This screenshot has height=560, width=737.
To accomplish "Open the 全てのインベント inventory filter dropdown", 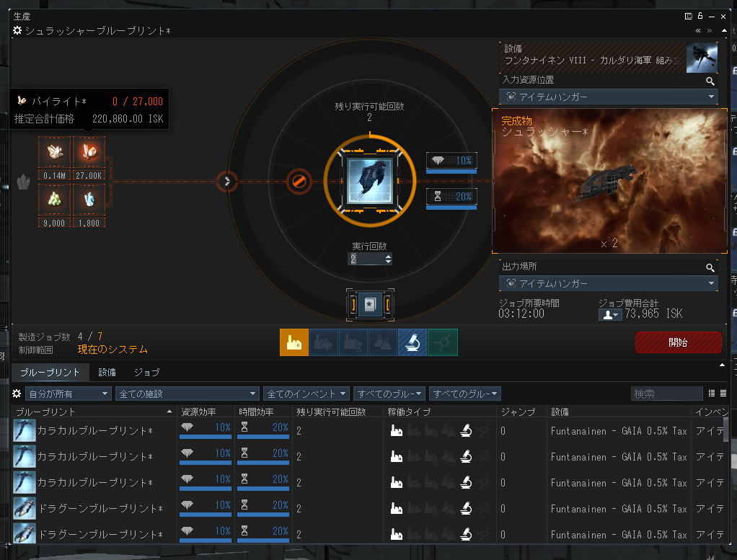I will coord(306,394).
